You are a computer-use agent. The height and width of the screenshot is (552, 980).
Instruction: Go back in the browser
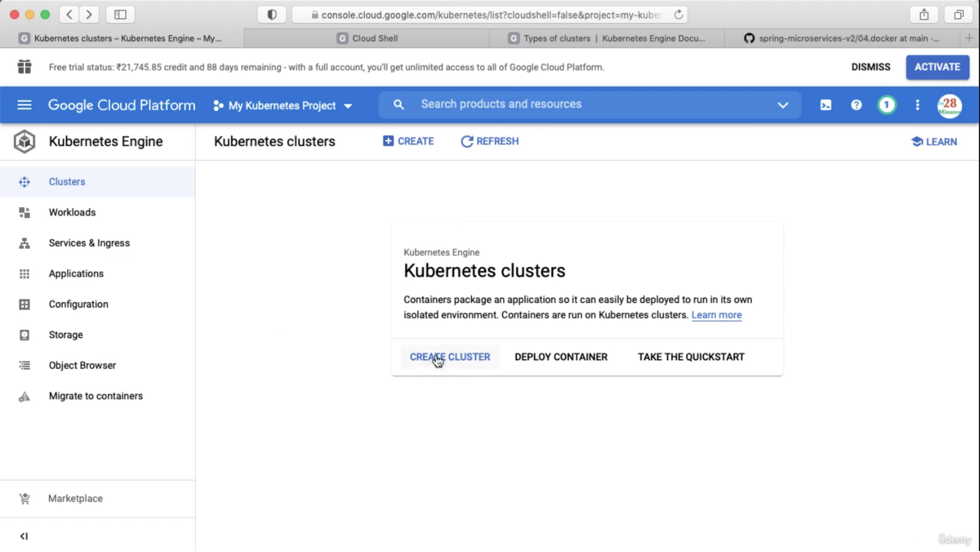[x=69, y=14]
